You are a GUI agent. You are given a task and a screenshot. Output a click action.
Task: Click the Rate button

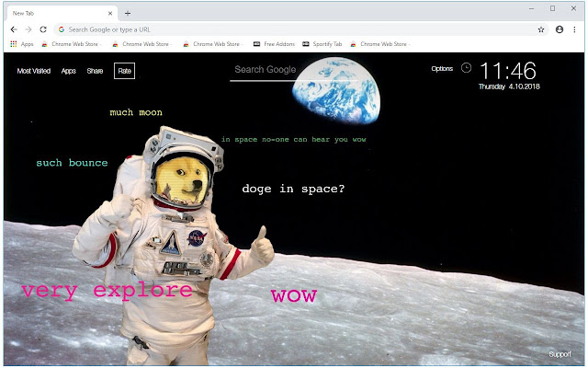click(125, 71)
